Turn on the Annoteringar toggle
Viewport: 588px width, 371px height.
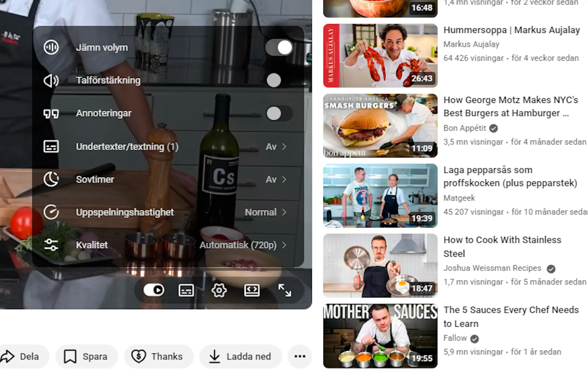pos(279,113)
